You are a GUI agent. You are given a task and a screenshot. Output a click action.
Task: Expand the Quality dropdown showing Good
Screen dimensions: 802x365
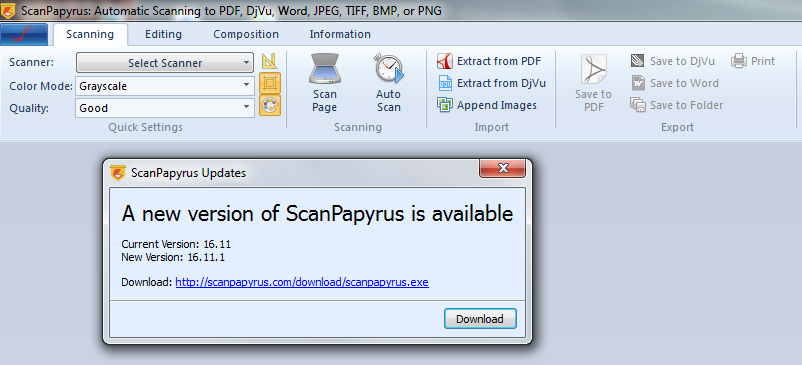coord(165,108)
